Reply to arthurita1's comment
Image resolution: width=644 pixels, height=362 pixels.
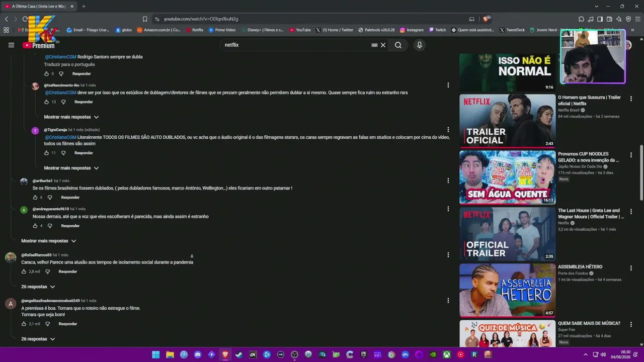(70, 198)
